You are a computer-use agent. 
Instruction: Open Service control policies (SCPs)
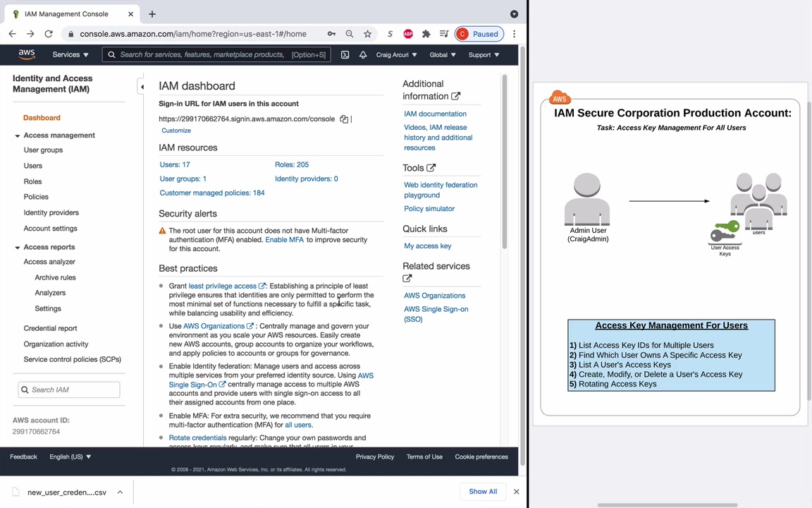73,359
